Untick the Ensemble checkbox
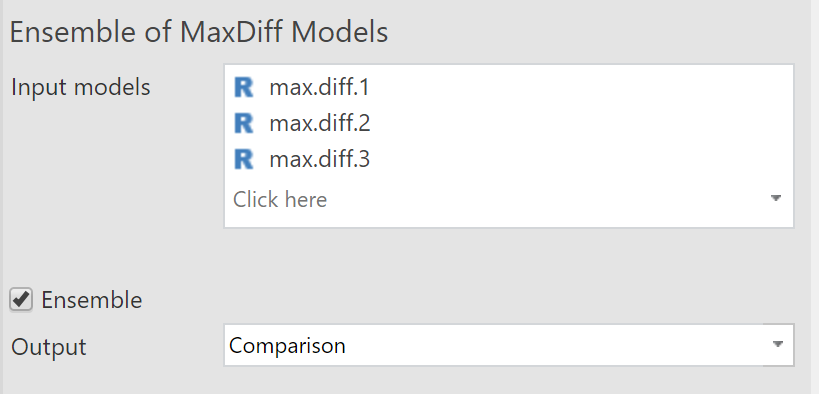 tap(21, 300)
